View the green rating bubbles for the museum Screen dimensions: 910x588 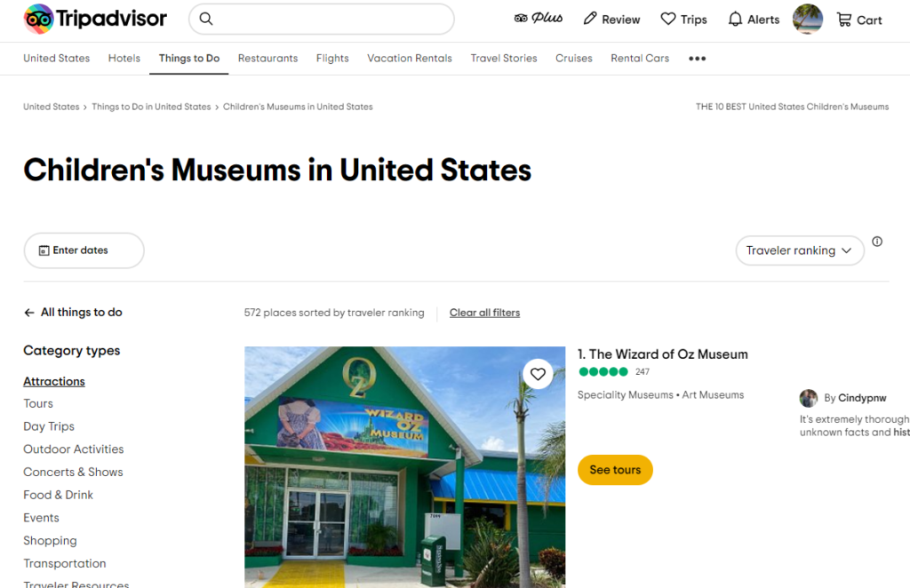pyautogui.click(x=603, y=371)
